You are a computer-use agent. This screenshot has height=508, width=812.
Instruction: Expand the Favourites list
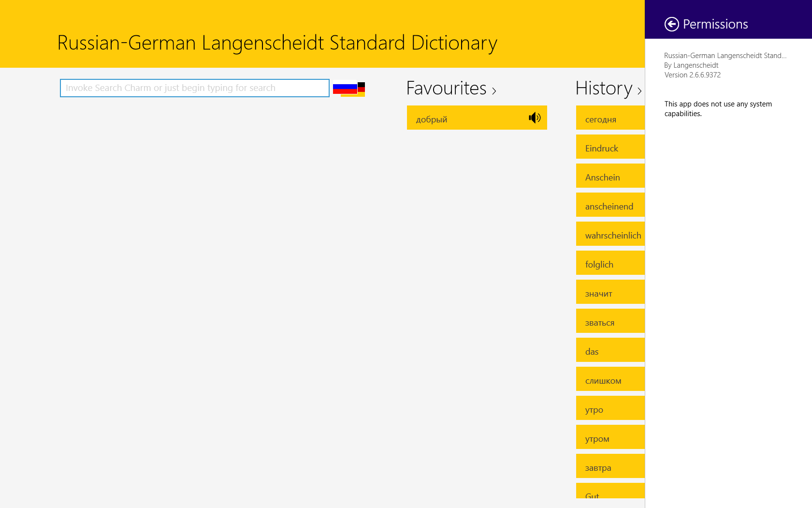(x=494, y=91)
